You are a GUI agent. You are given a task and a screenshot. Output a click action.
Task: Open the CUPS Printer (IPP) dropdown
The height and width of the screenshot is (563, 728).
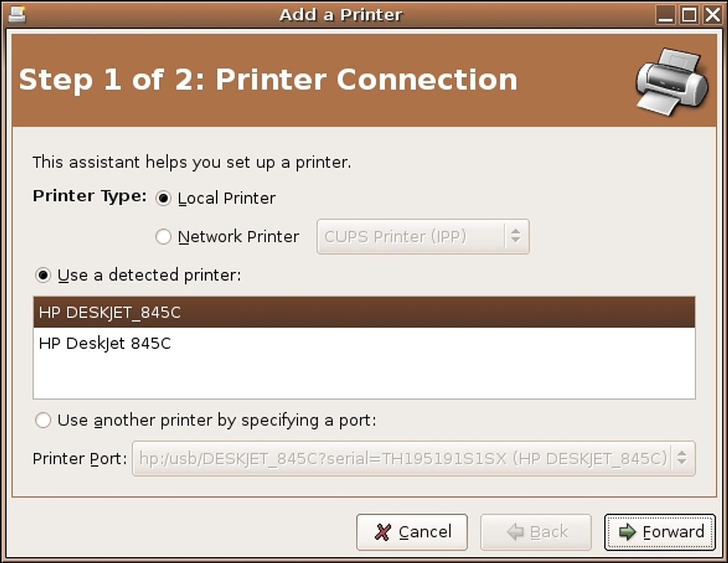[423, 237]
